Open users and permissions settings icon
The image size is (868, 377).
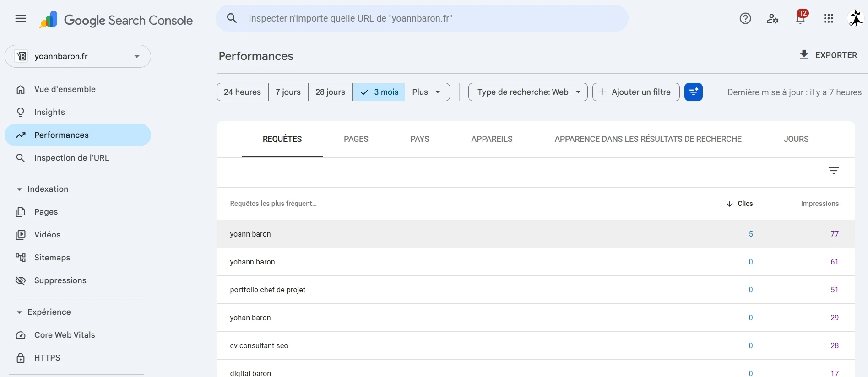coord(773,18)
